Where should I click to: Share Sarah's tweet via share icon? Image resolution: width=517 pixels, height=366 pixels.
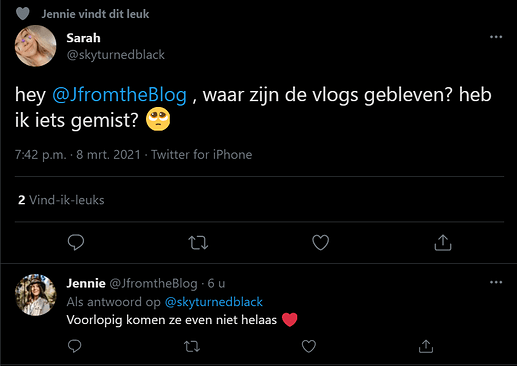click(x=443, y=242)
